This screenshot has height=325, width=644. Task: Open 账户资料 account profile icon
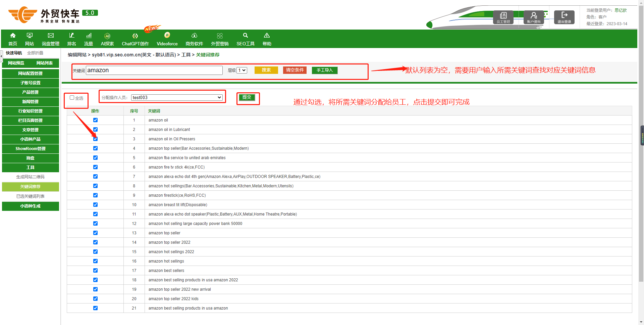[534, 17]
